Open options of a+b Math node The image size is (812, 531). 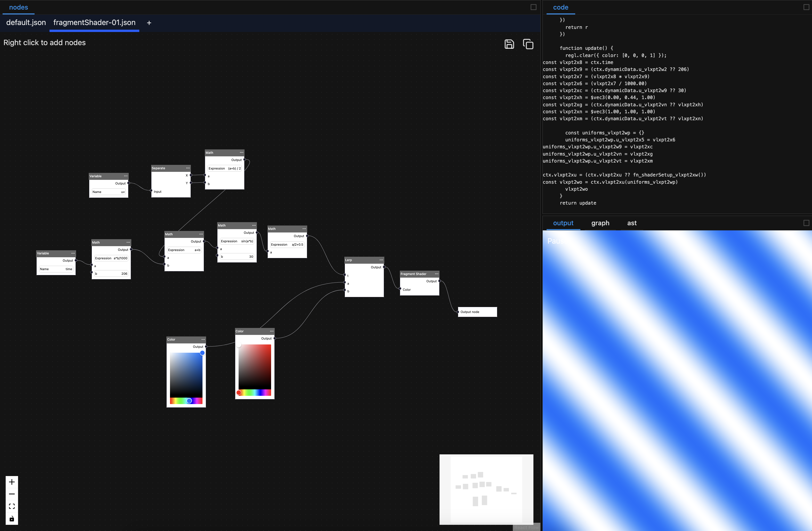tap(201, 234)
